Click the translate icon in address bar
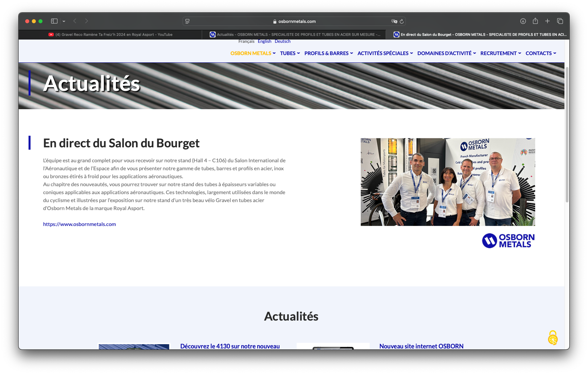Viewport: 588px width, 374px height. (394, 21)
